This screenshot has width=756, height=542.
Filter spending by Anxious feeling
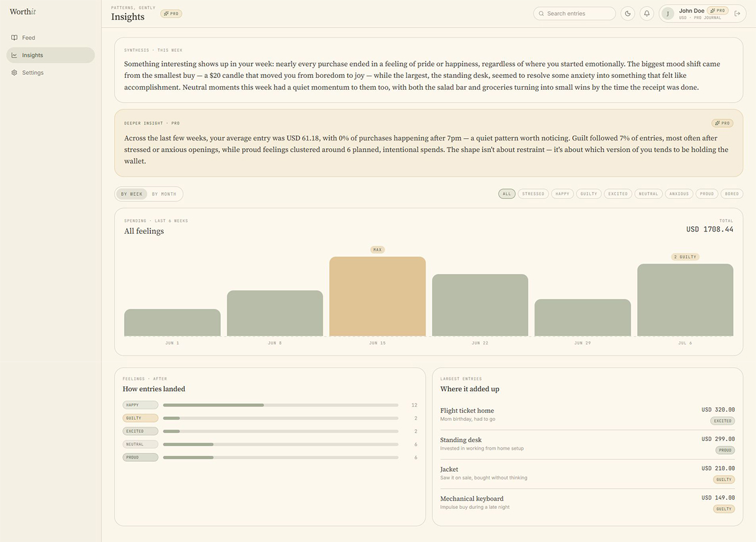pyautogui.click(x=679, y=194)
